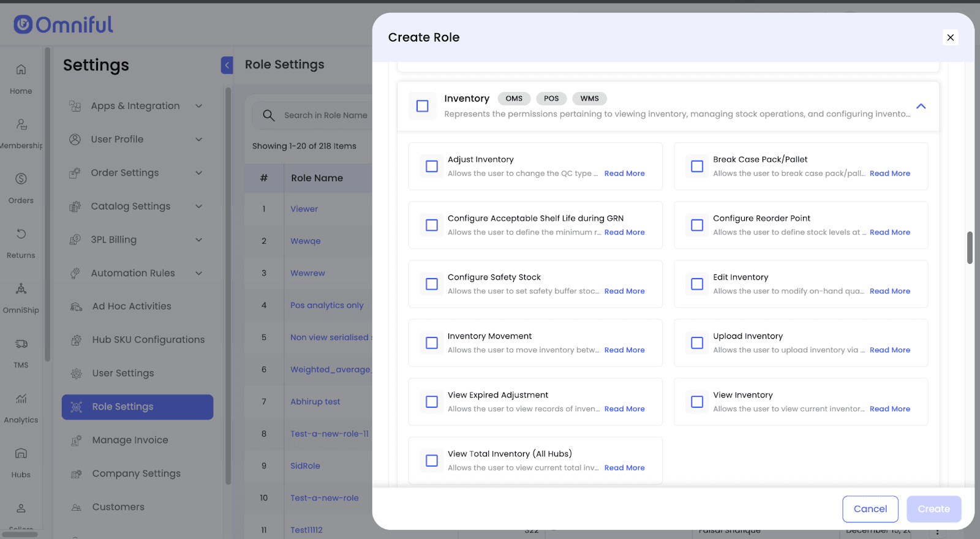The image size is (980, 539).
Task: Tick the View Inventory permission checkbox
Action: 697,402
